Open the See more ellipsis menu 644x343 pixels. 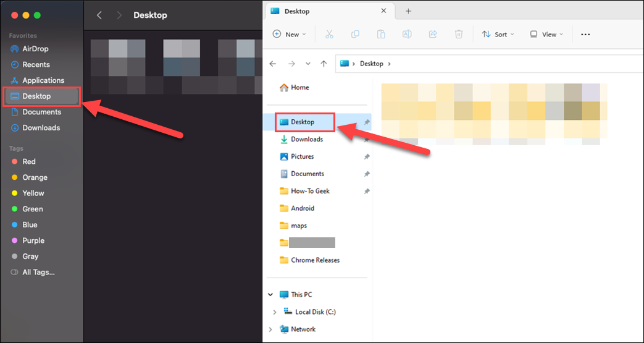pyautogui.click(x=585, y=35)
